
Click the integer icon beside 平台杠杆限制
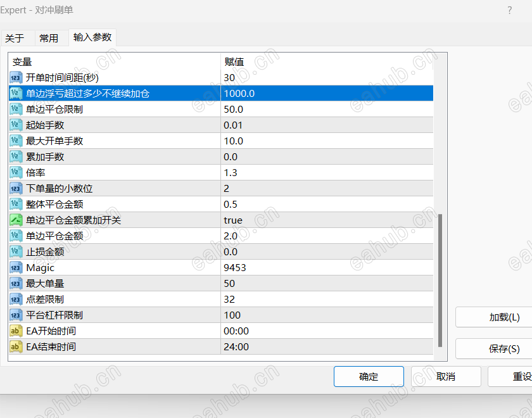pos(16,315)
